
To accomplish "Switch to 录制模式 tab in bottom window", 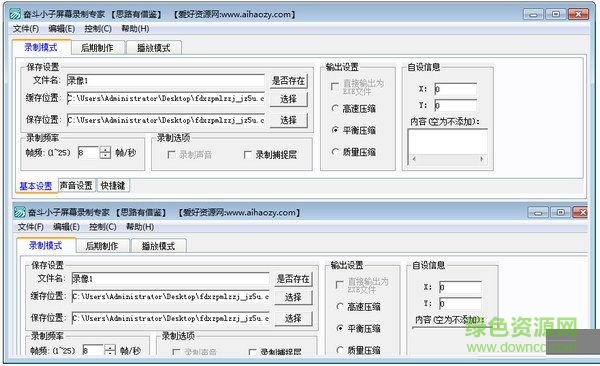I will (x=46, y=245).
